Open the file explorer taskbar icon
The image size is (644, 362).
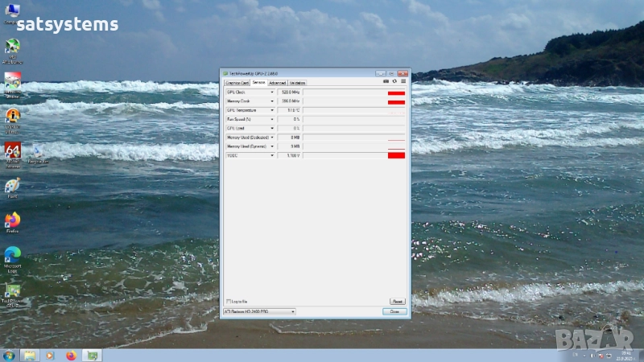tap(29, 355)
